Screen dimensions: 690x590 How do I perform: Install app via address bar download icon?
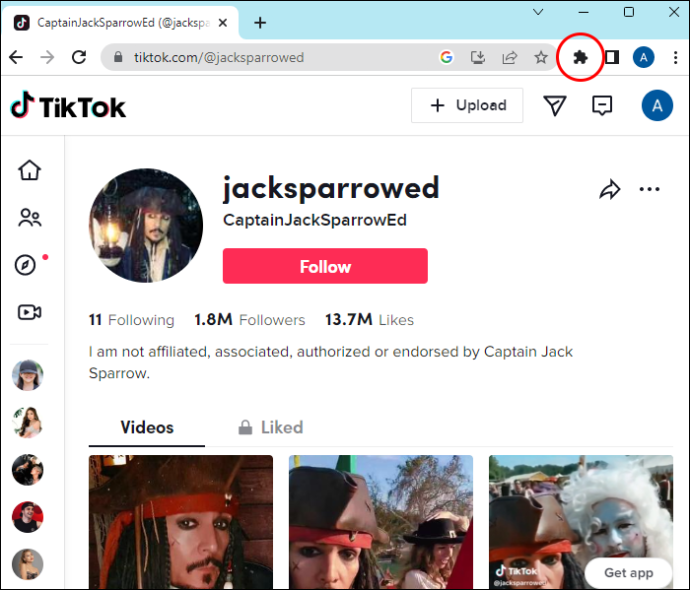coord(478,57)
